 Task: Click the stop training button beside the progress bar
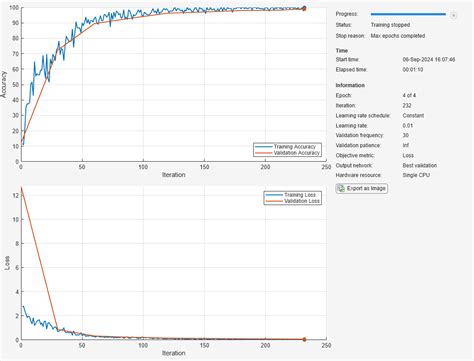tap(453, 15)
